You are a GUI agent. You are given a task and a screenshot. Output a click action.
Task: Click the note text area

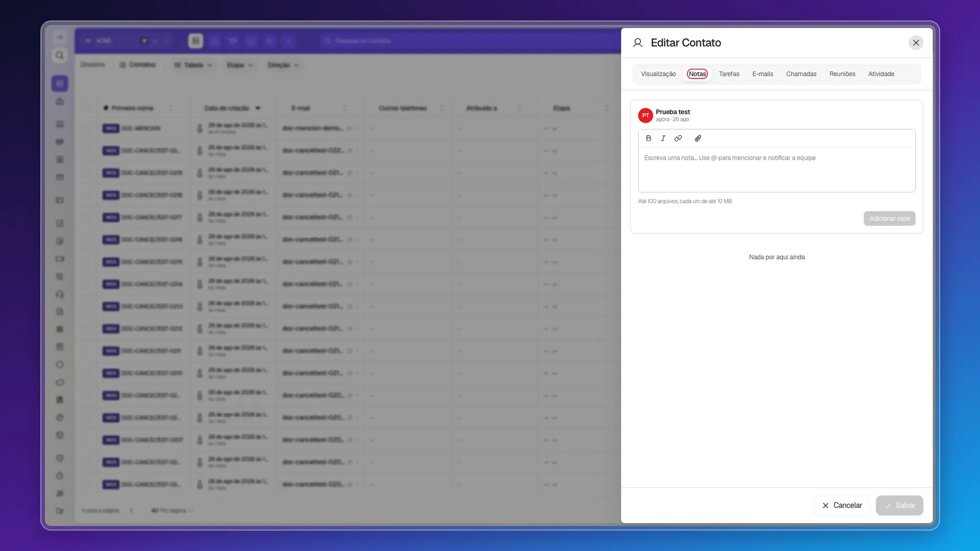[776, 170]
